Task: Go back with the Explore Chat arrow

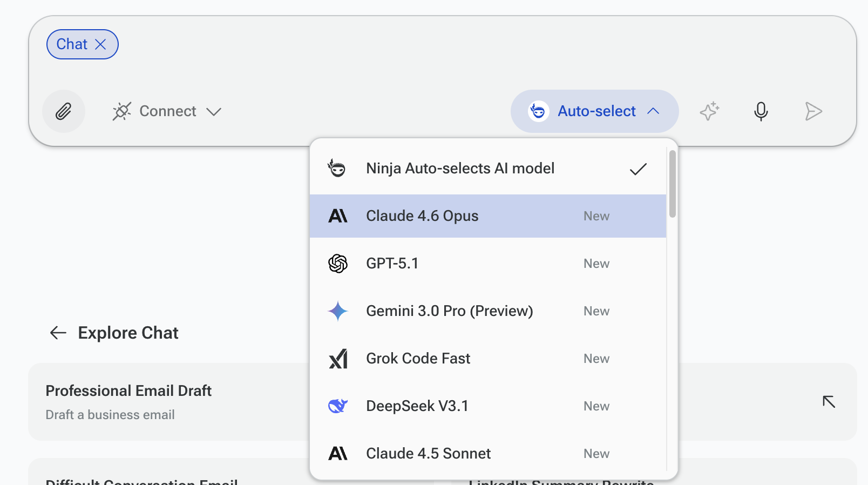Action: [x=58, y=333]
